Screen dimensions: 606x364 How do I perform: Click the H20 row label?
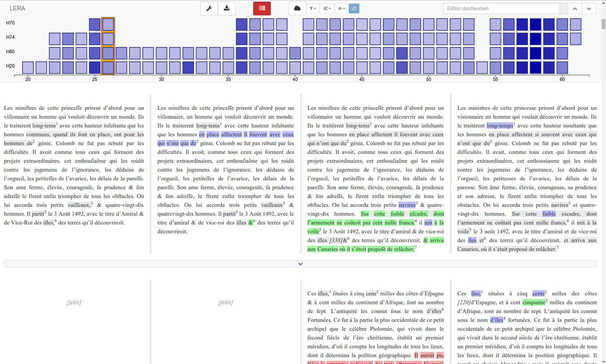(10, 66)
